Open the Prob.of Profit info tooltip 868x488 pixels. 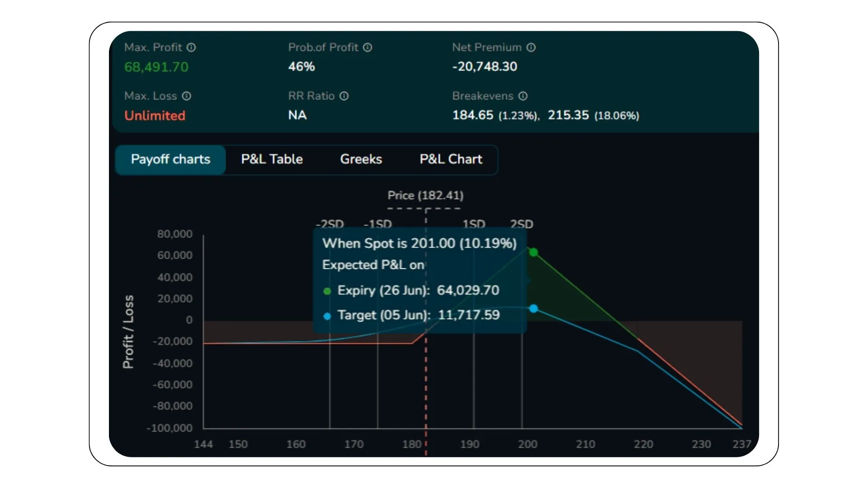coord(368,47)
